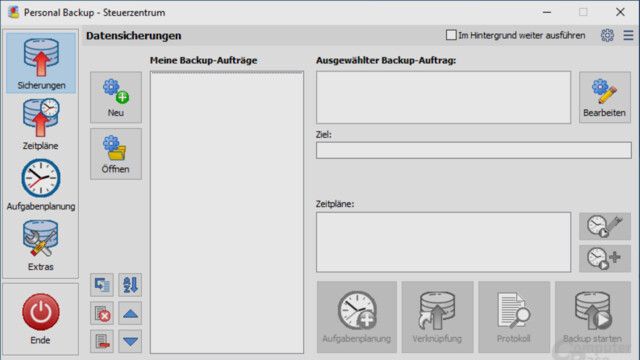Open the hamburger menu at top right

(x=628, y=35)
